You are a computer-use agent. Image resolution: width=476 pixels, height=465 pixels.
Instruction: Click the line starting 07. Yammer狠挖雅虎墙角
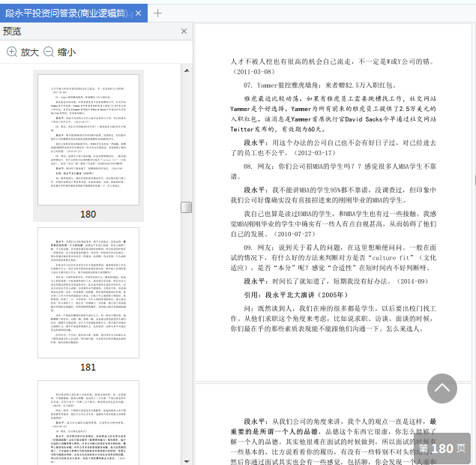coord(320,85)
